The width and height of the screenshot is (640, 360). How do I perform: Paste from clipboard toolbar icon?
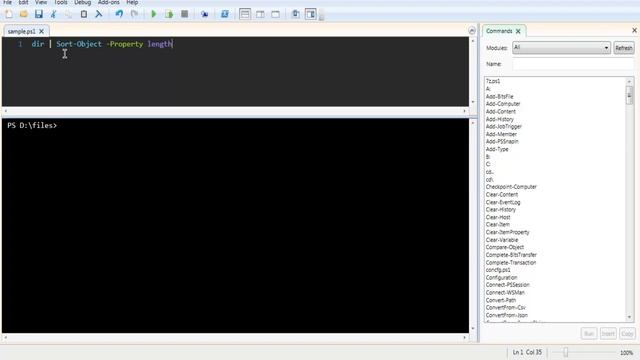pos(84,14)
